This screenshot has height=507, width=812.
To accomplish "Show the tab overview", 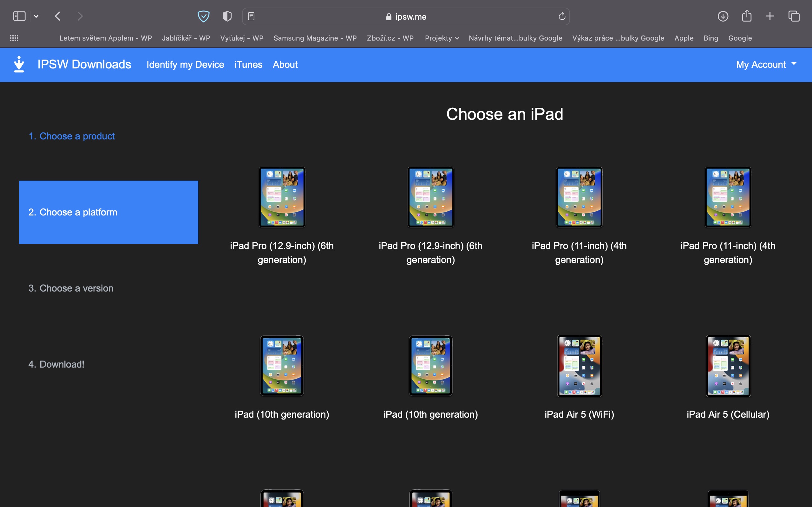I will 794,16.
